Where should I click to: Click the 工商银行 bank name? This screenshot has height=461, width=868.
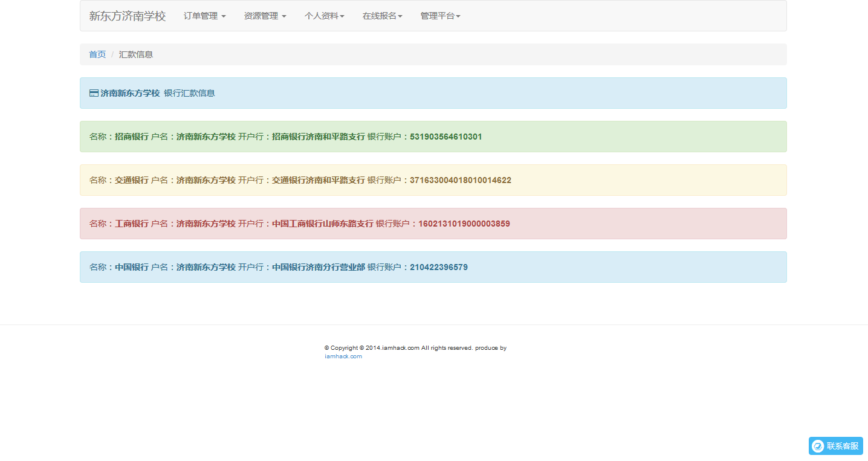point(132,224)
